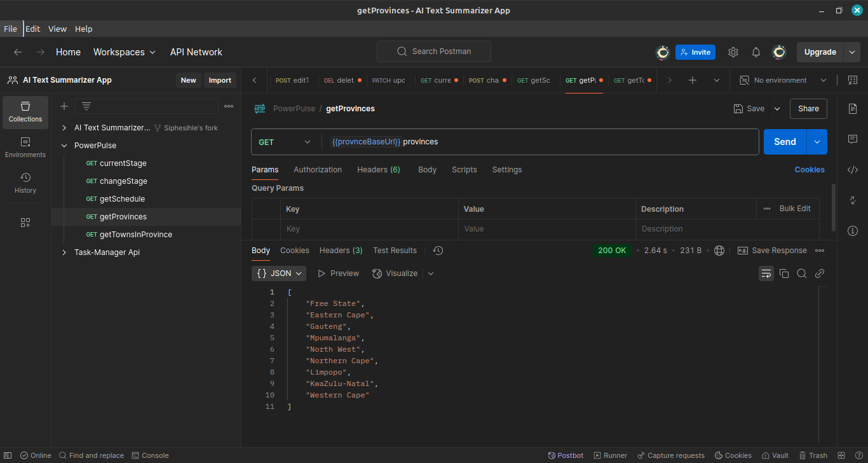The height and width of the screenshot is (463, 868).
Task: Select the POST edit1 request tab
Action: point(292,80)
